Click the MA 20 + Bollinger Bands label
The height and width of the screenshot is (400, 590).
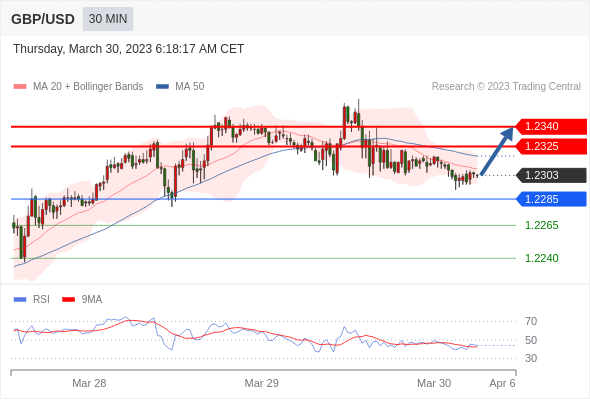point(88,87)
